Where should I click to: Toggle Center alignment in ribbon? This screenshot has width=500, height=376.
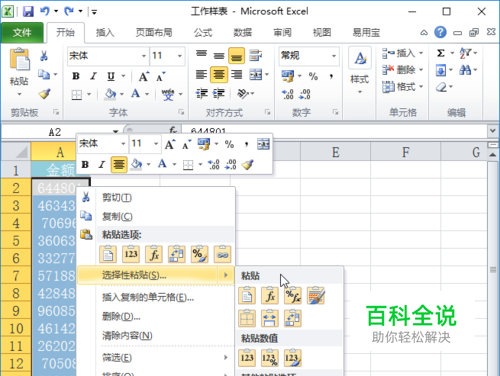(219, 74)
